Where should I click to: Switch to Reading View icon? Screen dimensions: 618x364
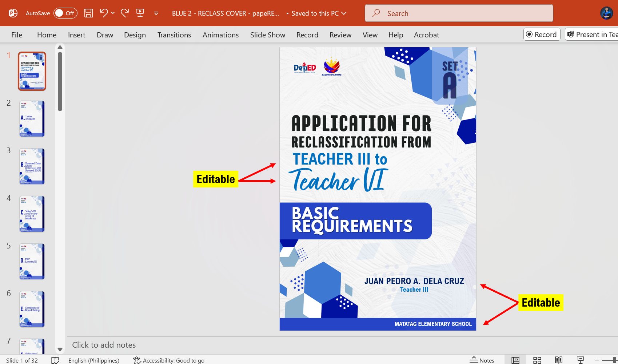(559, 360)
